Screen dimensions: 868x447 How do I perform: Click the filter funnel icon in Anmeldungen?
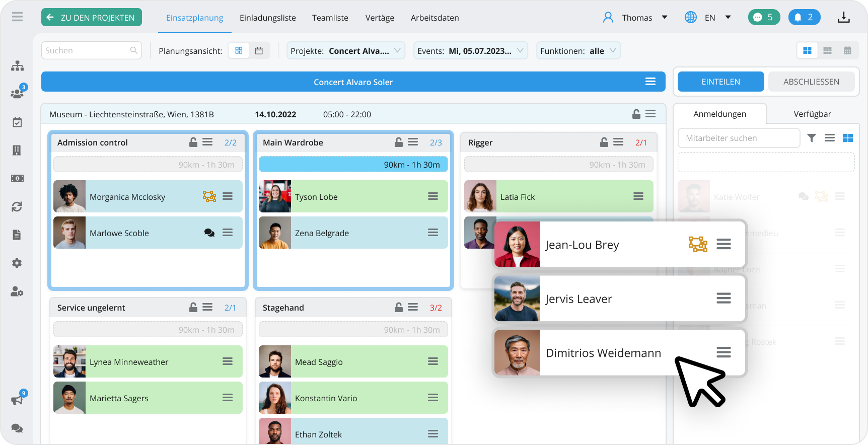tap(812, 138)
